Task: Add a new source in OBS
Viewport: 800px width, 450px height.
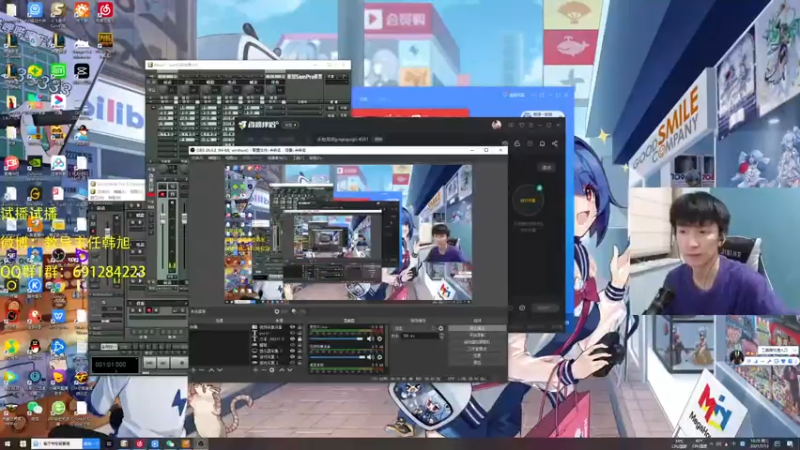Action: [x=255, y=370]
